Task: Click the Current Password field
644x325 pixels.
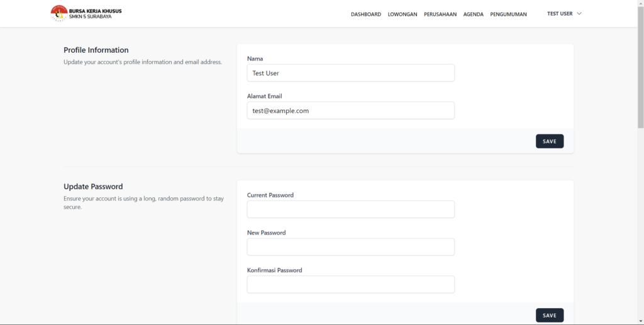Action: click(x=351, y=209)
